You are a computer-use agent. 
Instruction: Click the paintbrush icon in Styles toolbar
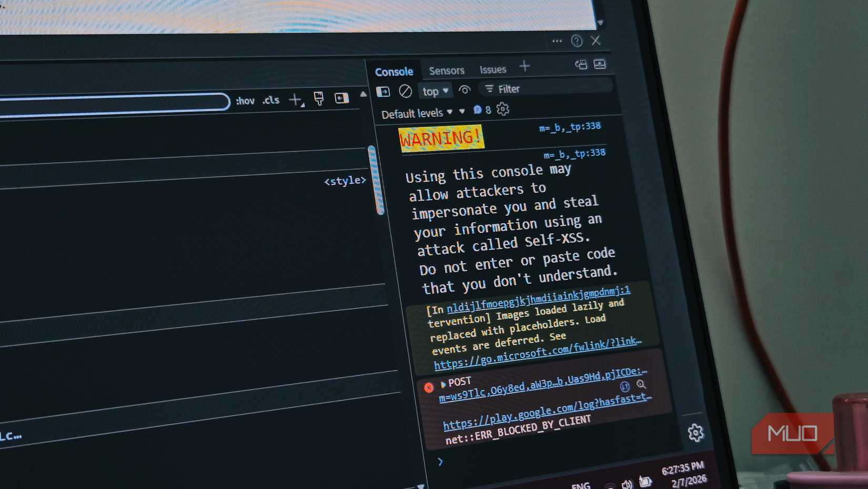pos(319,98)
